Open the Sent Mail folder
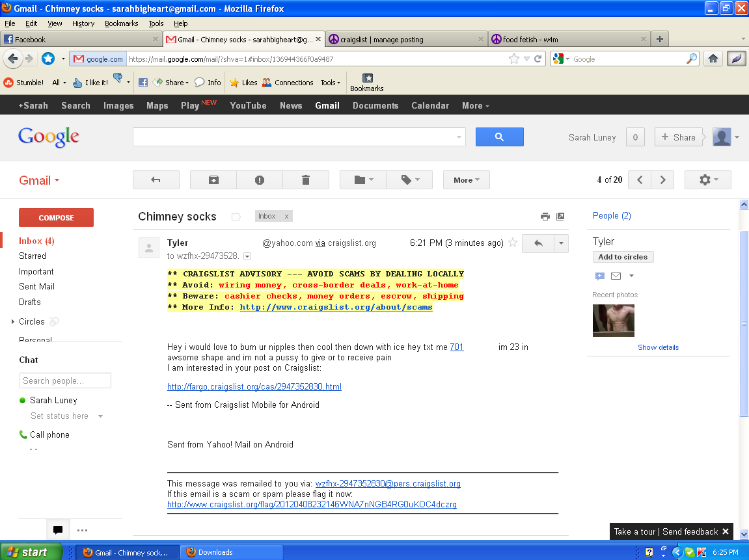Screen dimensions: 749x560 pos(37,286)
